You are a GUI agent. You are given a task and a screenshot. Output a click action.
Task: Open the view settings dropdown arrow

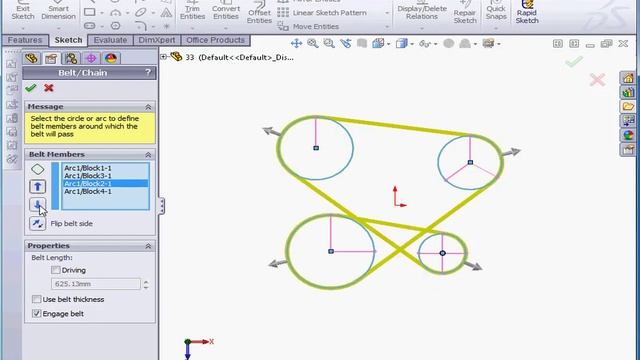coord(499,44)
